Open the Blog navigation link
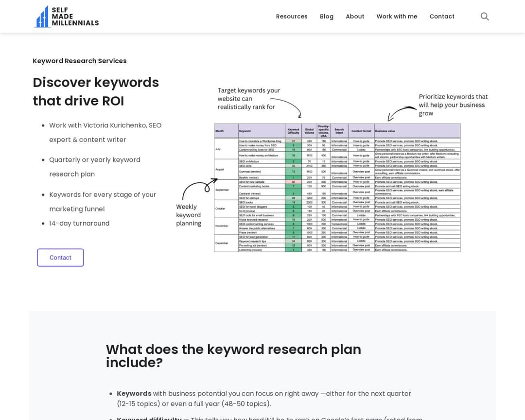 point(327,17)
